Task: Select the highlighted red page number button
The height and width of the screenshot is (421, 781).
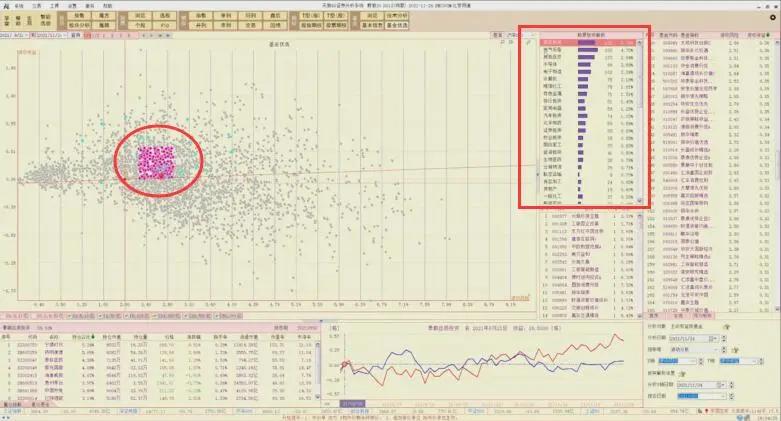Action: (88, 35)
